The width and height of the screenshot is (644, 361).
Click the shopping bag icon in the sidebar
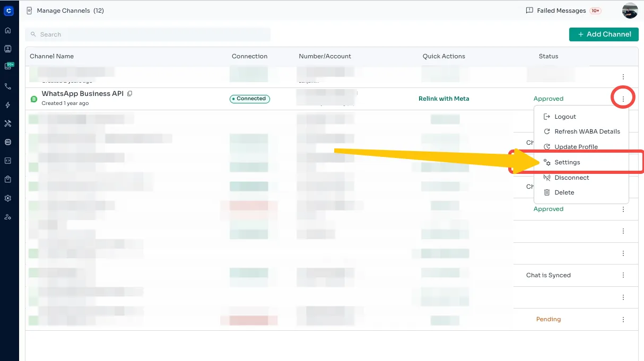coord(8,179)
